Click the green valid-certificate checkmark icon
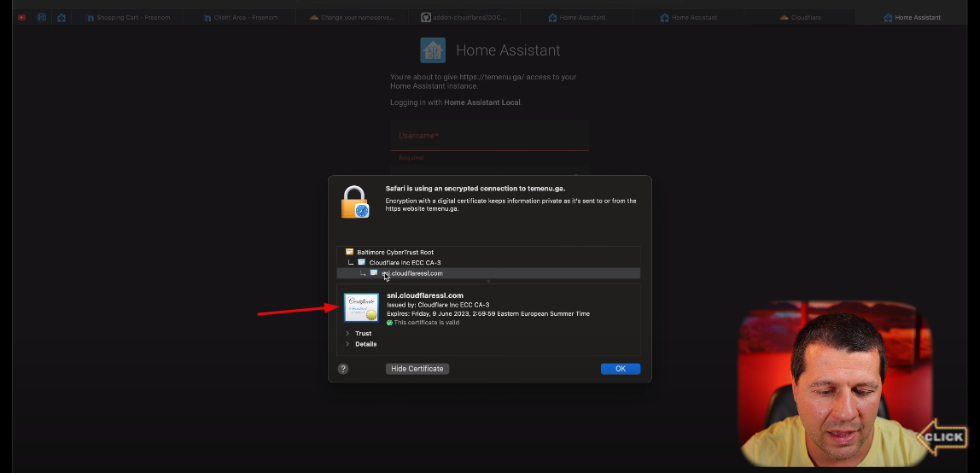The image size is (980, 473). pyautogui.click(x=389, y=323)
